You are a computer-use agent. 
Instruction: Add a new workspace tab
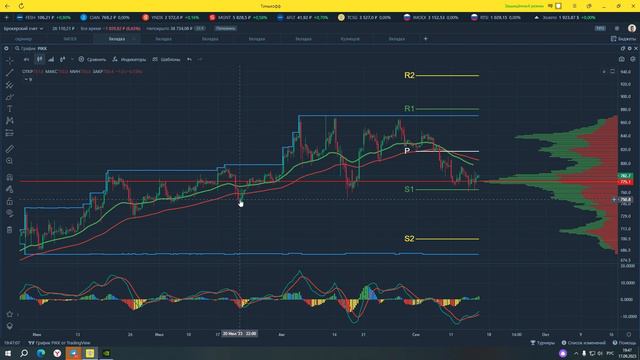(x=426, y=39)
